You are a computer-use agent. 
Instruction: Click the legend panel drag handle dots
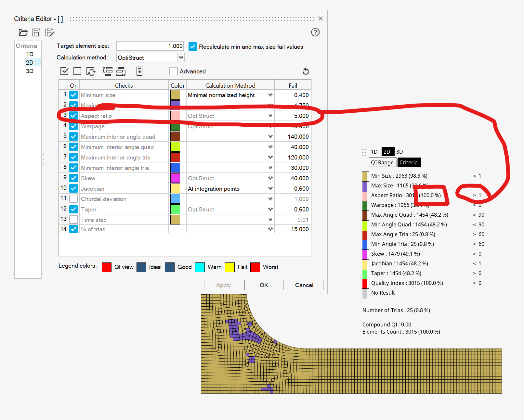tap(364, 152)
